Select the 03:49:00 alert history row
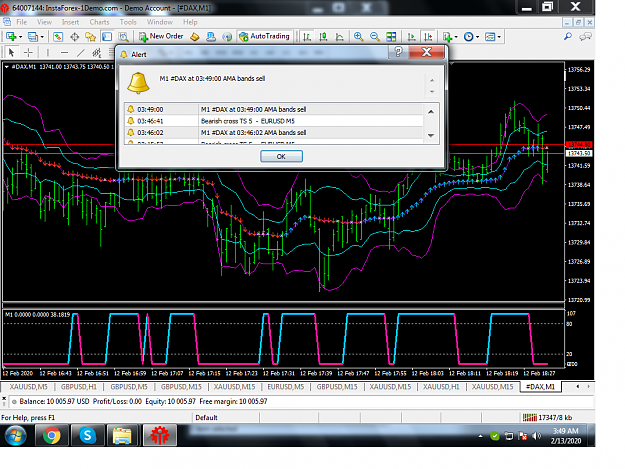625x469 pixels. [274, 109]
